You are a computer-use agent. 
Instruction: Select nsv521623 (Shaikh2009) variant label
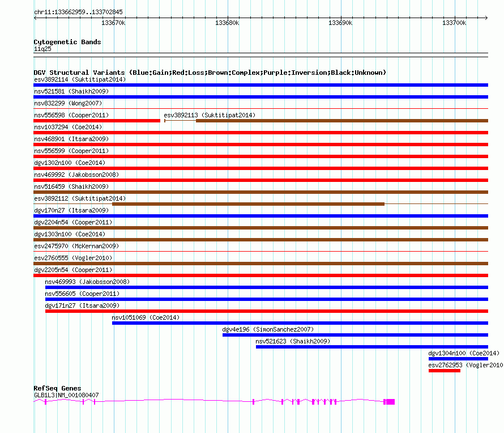point(293,341)
